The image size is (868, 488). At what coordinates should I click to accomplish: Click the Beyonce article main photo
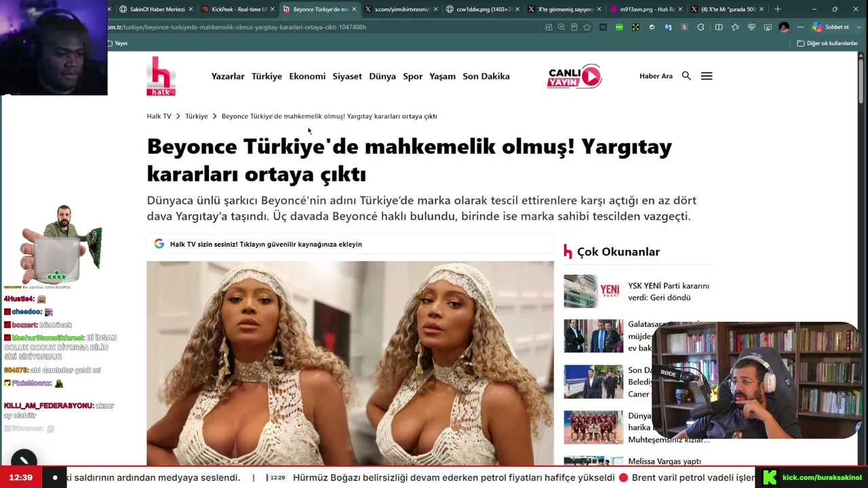[350, 363]
